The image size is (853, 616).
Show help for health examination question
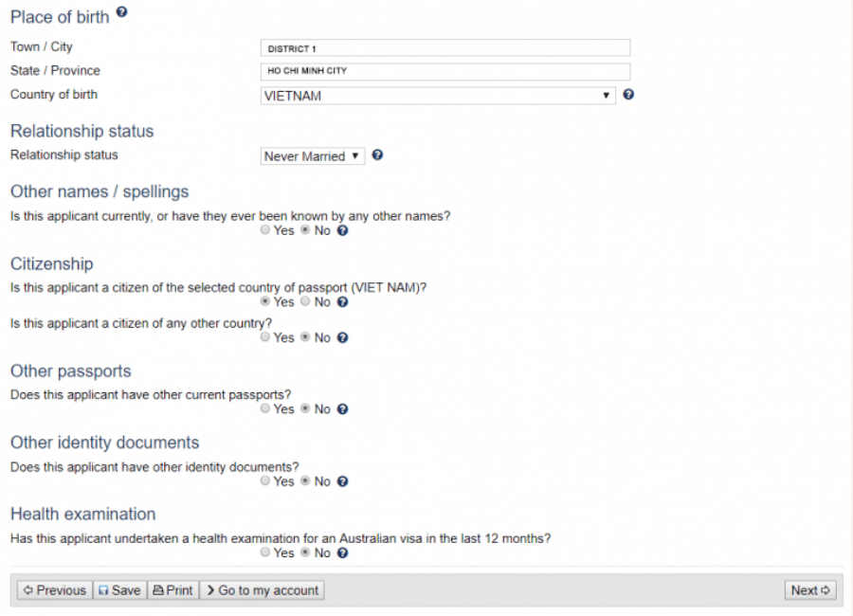tap(343, 553)
